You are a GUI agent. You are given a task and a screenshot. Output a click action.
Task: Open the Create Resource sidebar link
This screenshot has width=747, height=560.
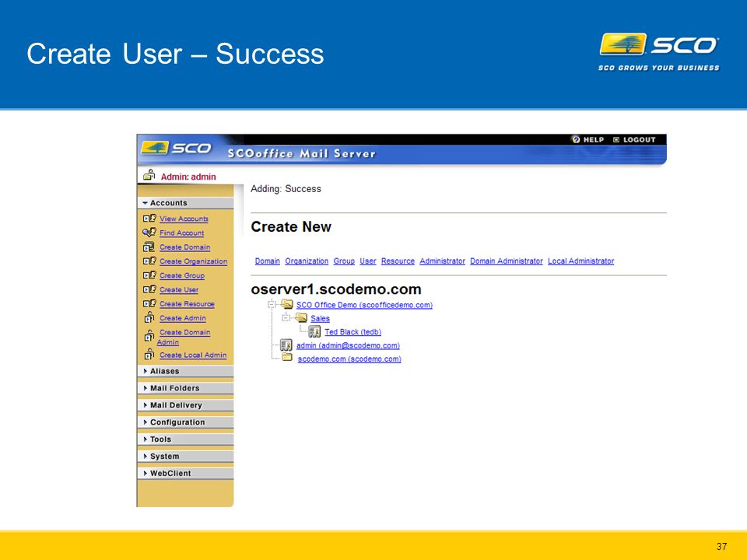(x=187, y=304)
